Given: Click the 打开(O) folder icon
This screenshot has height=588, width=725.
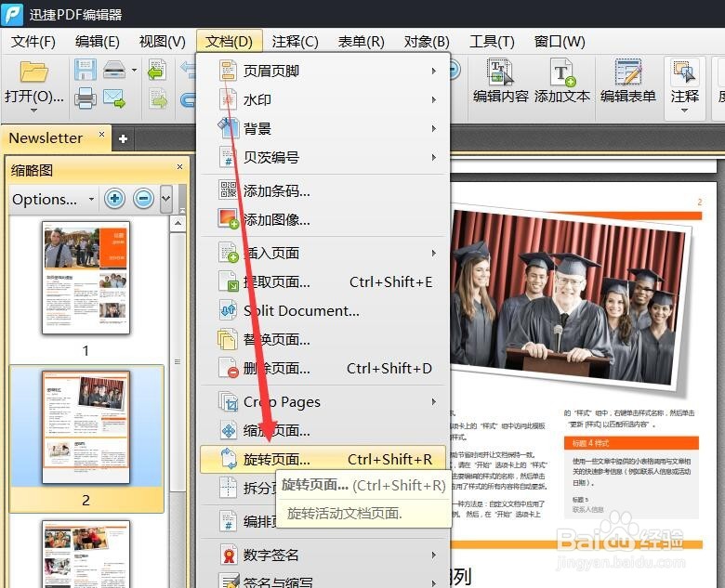Looking at the screenshot, I should coord(33,72).
